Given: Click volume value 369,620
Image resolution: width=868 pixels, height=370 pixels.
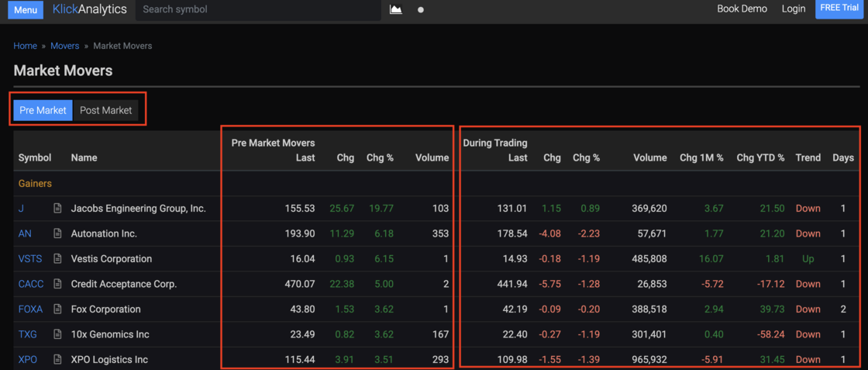Looking at the screenshot, I should coord(649,209).
